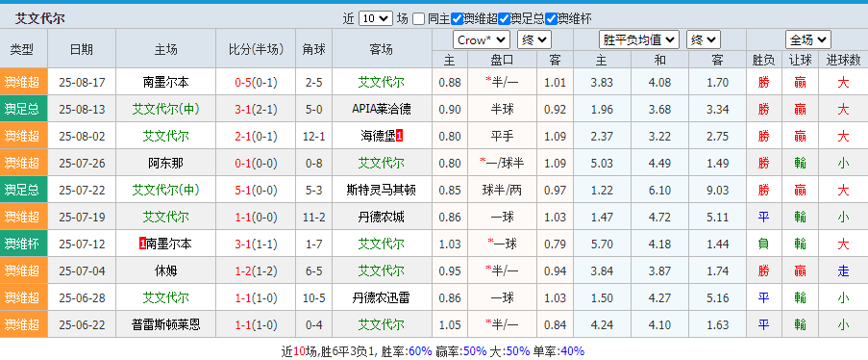The width and height of the screenshot is (868, 360).
Task: Click 南墨尔本 home team on 25-08-17
Action: [x=165, y=83]
